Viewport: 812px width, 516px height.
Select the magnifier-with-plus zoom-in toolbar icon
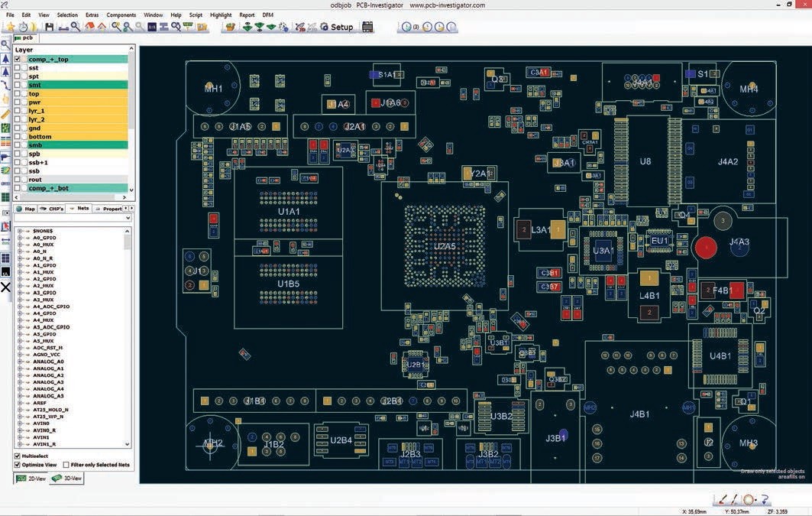click(x=115, y=27)
